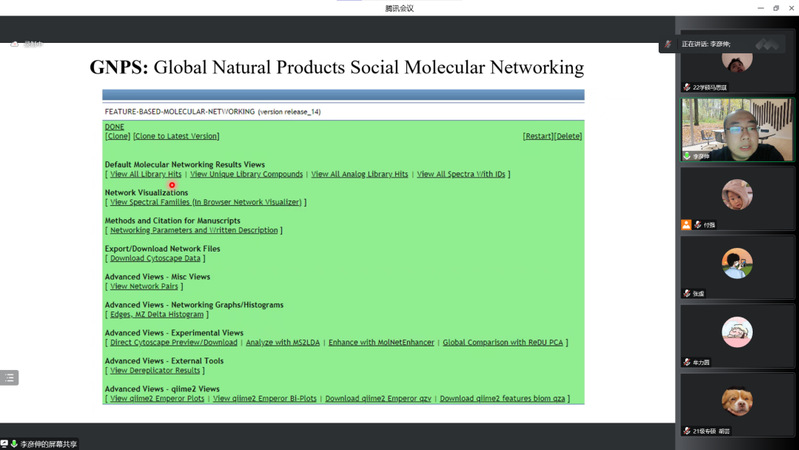Open View qiime2 Emperor Plots link

157,398
